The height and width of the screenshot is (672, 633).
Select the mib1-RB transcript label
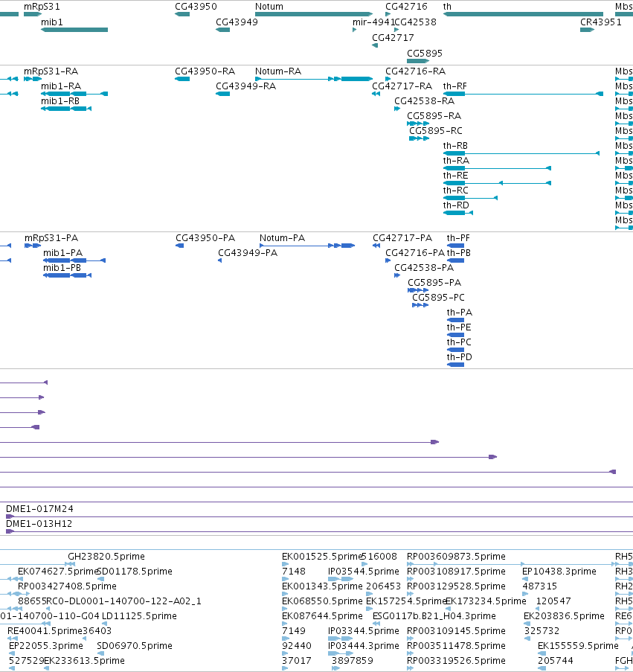pos(60,101)
